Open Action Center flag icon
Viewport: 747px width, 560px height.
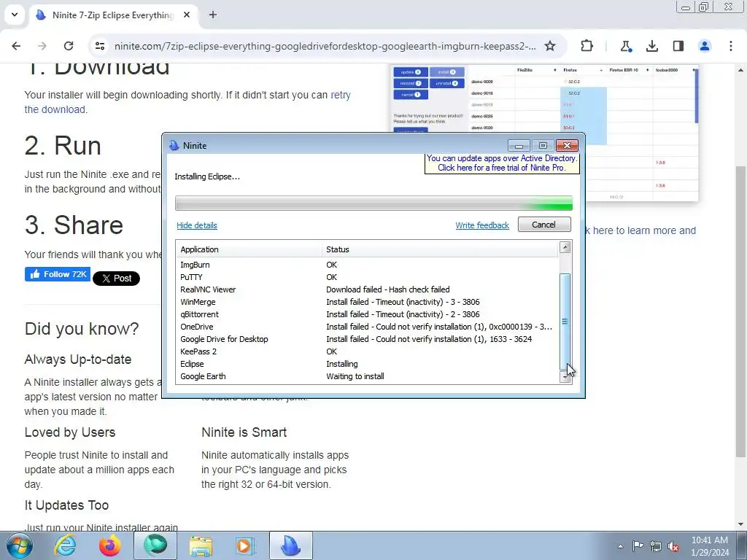638,545
